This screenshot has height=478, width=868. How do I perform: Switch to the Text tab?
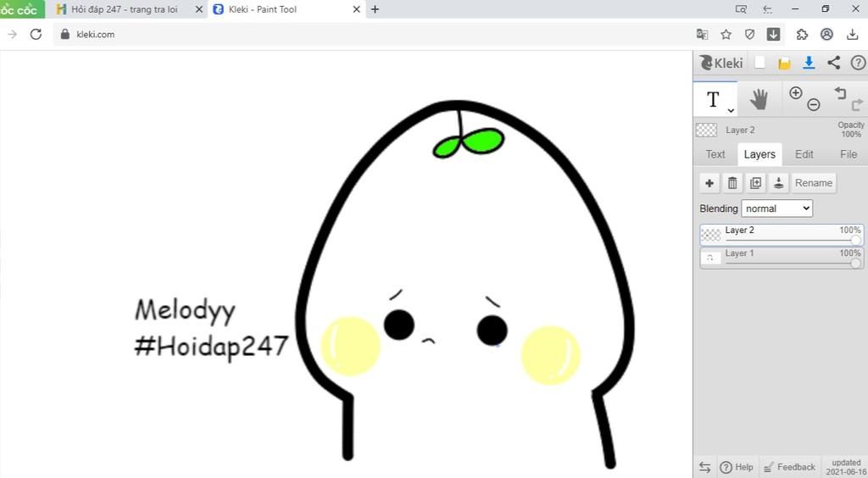pos(715,154)
